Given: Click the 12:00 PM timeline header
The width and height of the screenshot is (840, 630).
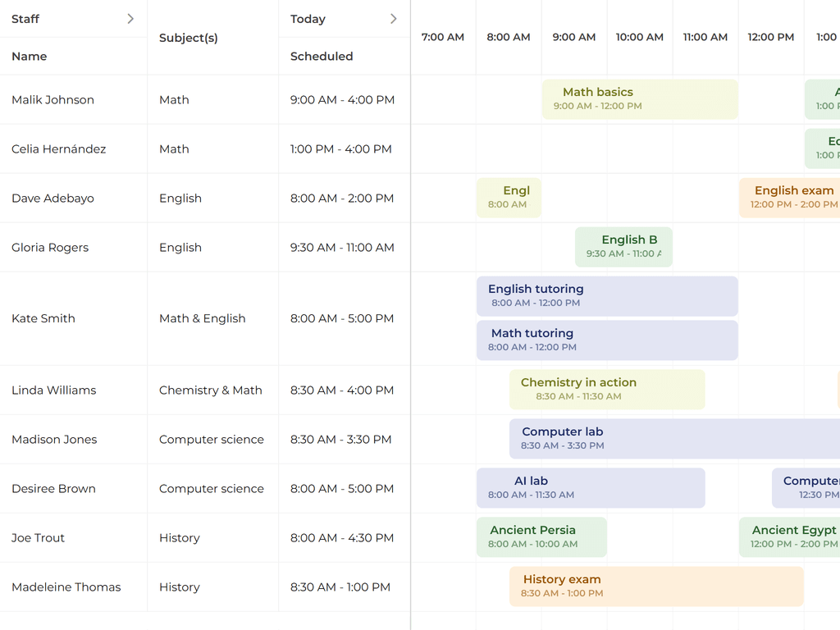Looking at the screenshot, I should tap(771, 37).
